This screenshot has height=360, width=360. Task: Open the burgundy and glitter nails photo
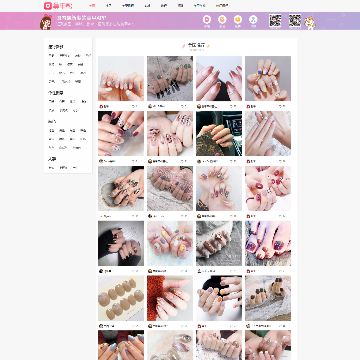pos(121,133)
